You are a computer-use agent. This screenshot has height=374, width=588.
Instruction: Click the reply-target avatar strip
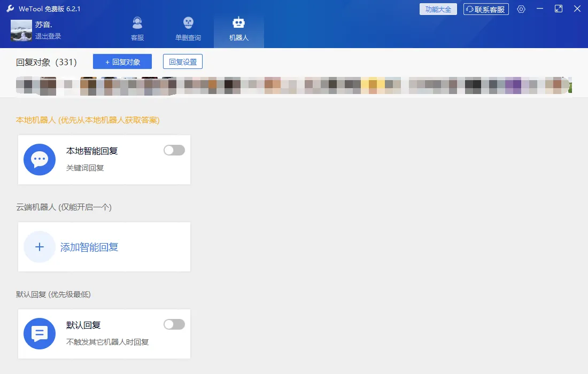click(293, 86)
